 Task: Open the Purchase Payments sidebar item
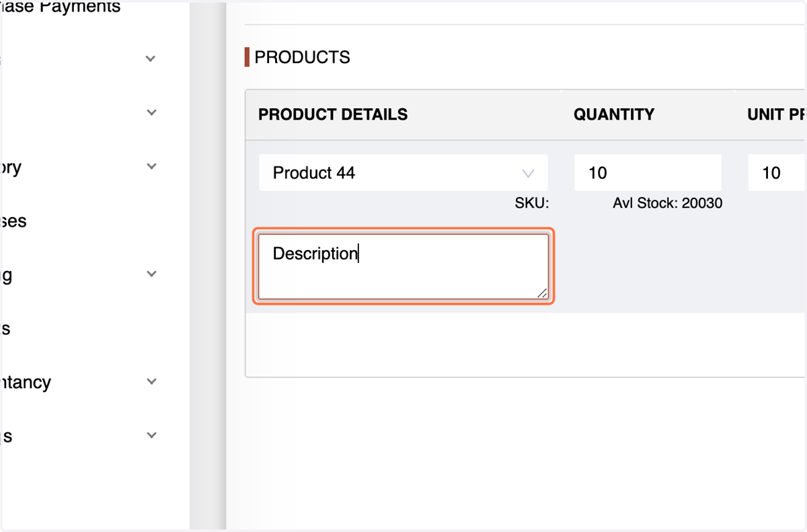point(61,7)
